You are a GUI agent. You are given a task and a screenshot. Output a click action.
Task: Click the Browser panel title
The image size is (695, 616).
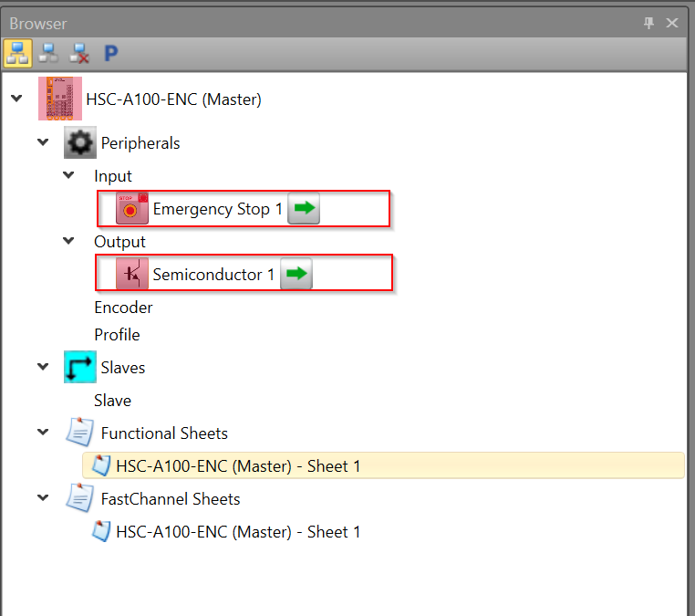tap(38, 24)
